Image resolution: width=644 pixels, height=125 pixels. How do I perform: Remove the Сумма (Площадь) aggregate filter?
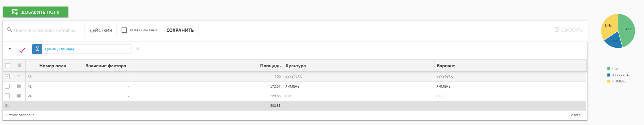[x=138, y=49]
